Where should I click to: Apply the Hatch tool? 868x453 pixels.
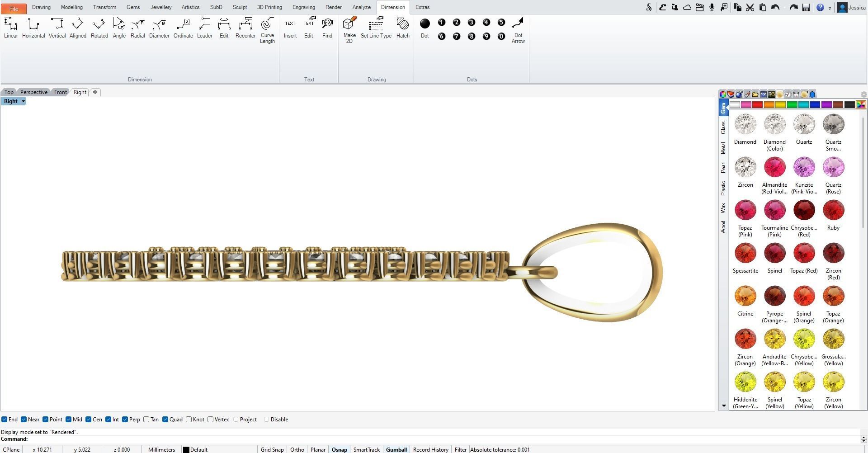pos(403,28)
